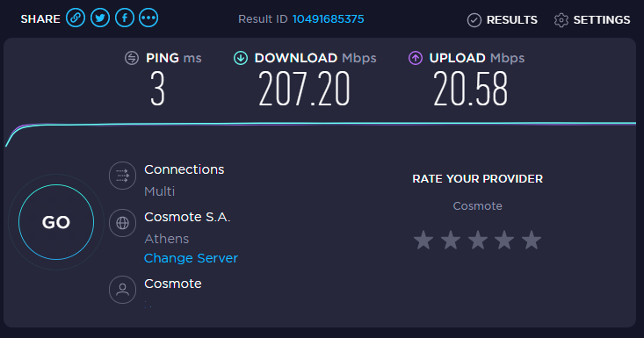644x338 pixels.
Task: Rate Cosmote one star
Action: [x=423, y=240]
